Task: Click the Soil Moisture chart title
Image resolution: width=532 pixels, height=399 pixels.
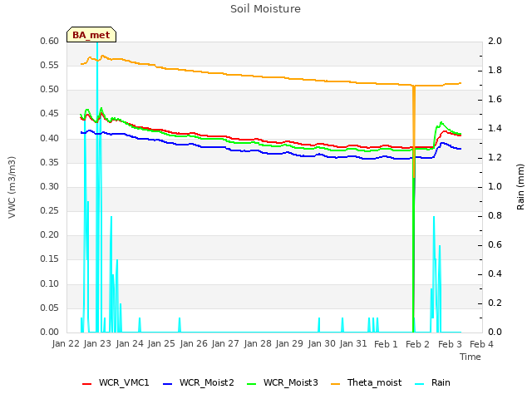Action: click(x=266, y=9)
